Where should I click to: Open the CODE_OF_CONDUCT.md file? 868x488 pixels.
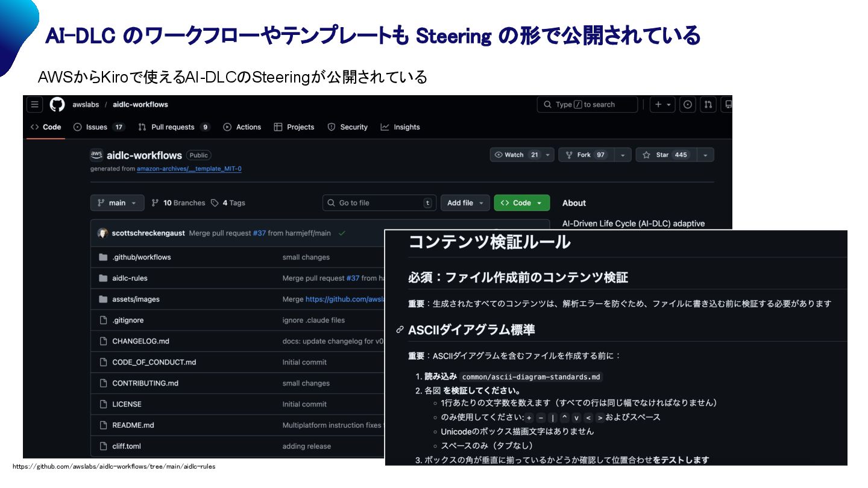(x=154, y=362)
